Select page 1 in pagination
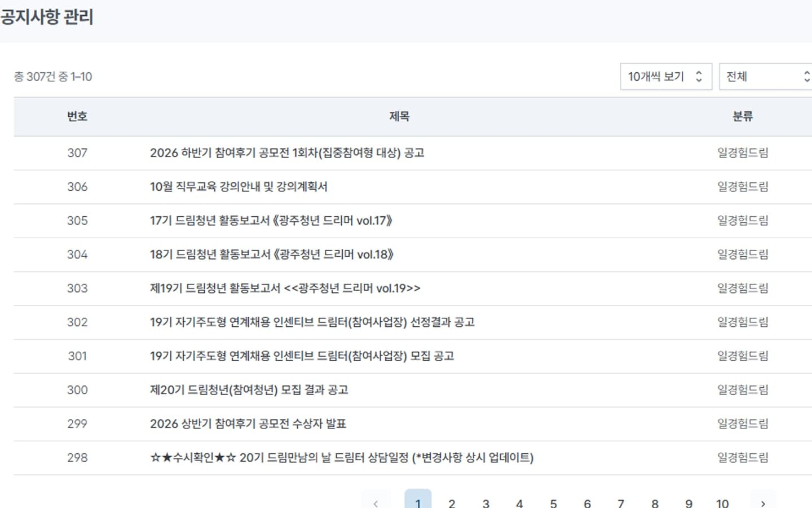 [x=418, y=502]
